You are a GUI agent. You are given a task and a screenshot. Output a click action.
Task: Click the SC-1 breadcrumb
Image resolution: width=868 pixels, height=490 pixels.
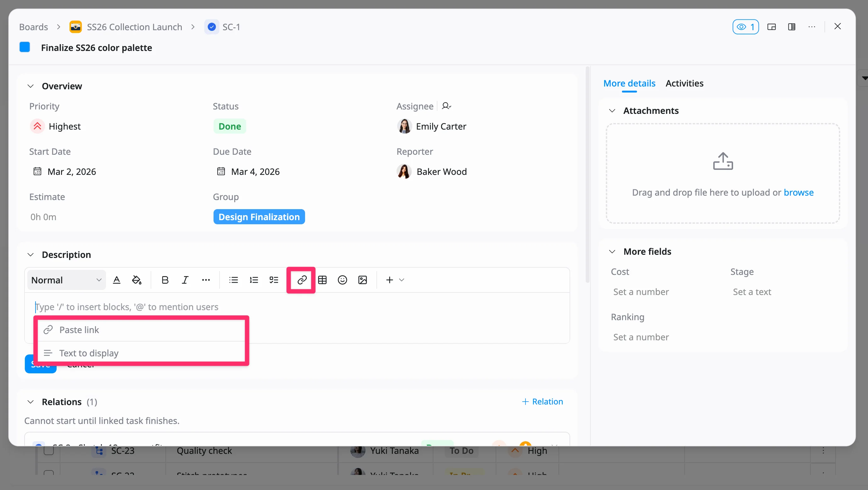[x=231, y=27]
